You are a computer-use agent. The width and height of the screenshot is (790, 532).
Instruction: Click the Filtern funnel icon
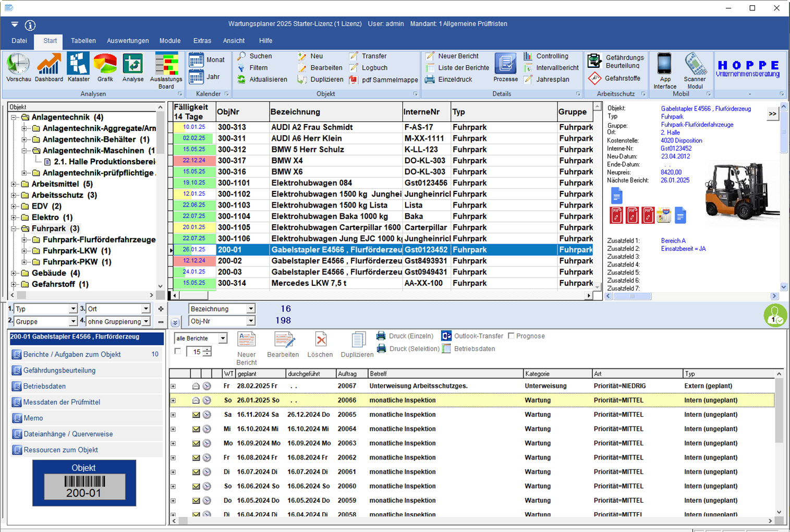click(241, 68)
